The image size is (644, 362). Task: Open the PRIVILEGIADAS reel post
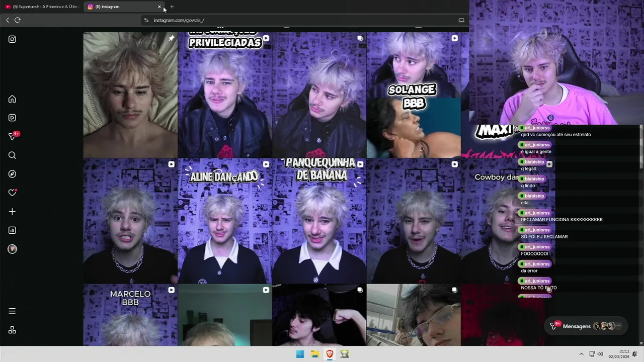coord(225,95)
